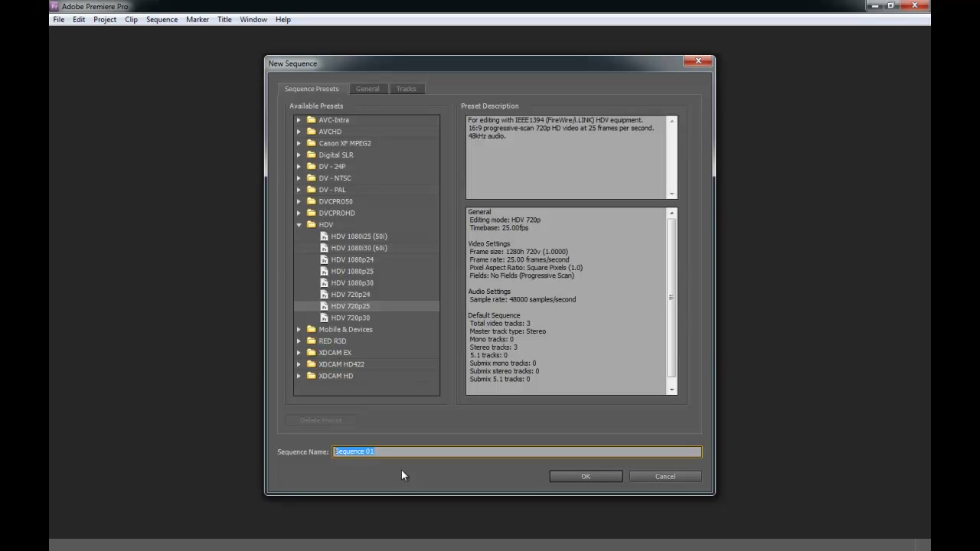Expand the DV - 24P preset folder
This screenshot has width=980, height=551.
coord(299,166)
